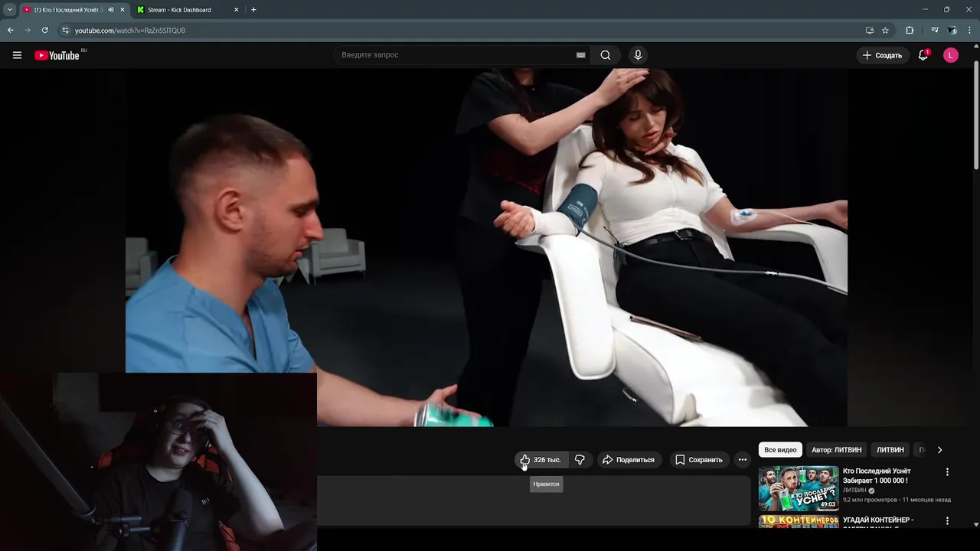The width and height of the screenshot is (980, 551).
Task: Open options menu for Кто Последний Уснёт video
Action: (947, 472)
